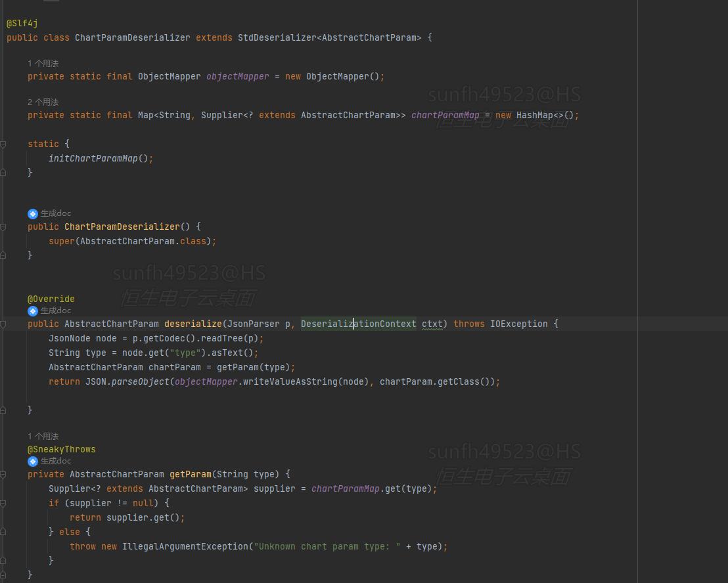The image size is (728, 583).
Task: Click HashMap<>() in chartParamMap initialization
Action: pyautogui.click(x=545, y=115)
